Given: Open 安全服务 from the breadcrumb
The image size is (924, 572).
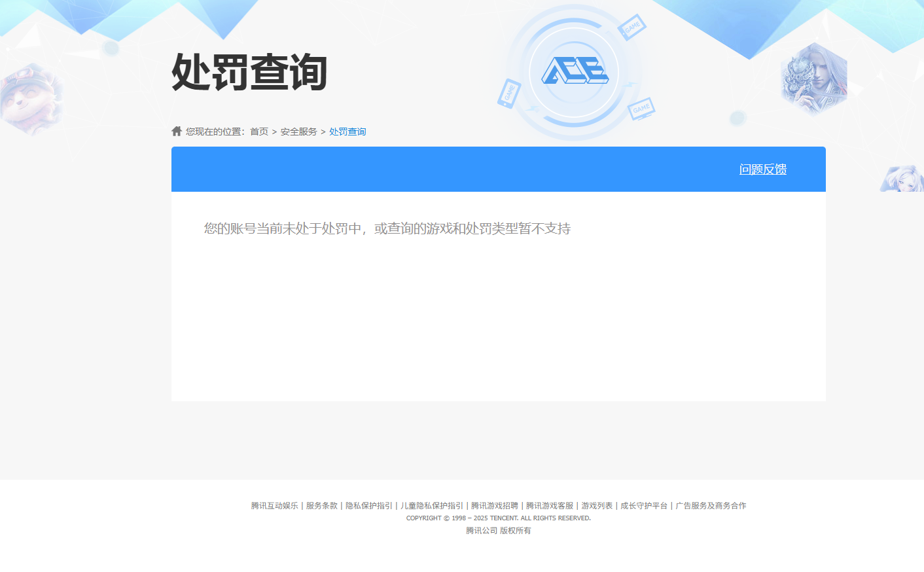Looking at the screenshot, I should point(297,131).
